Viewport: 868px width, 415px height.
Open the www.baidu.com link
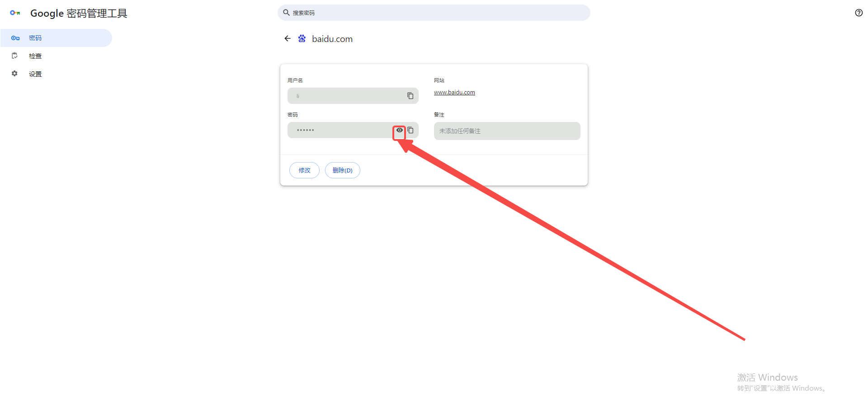tap(454, 93)
